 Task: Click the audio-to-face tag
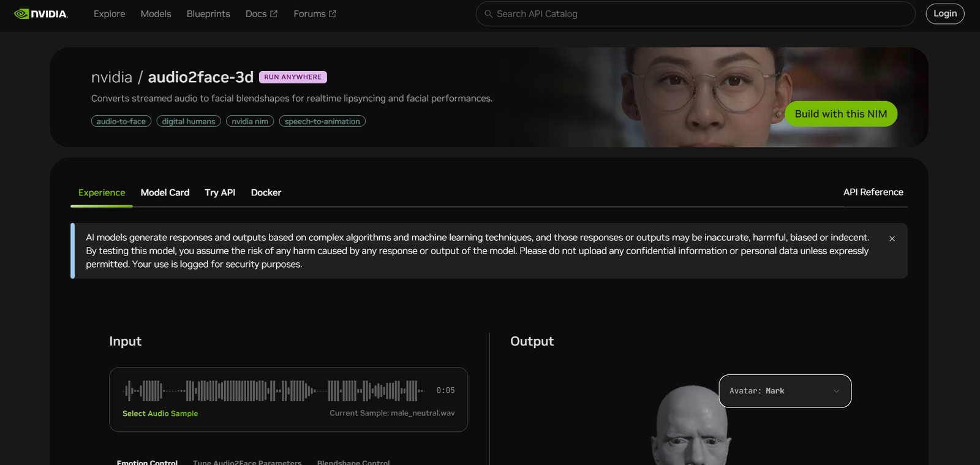121,121
